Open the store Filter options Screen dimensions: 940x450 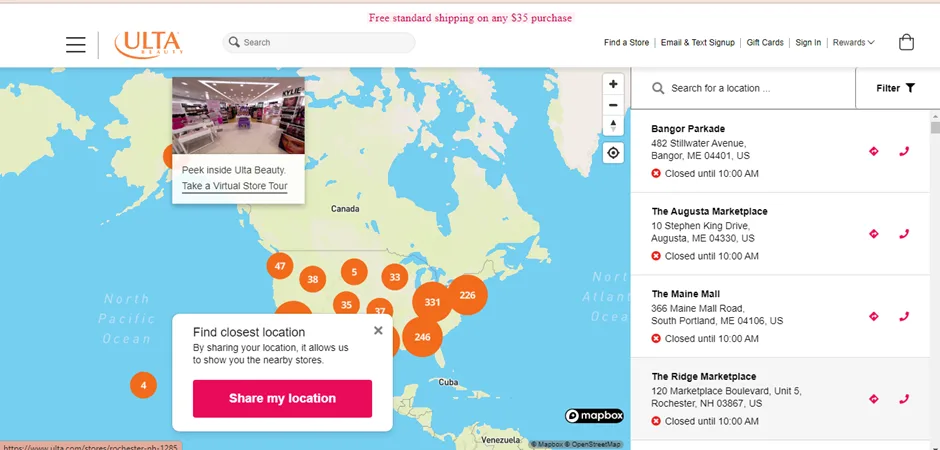click(896, 88)
